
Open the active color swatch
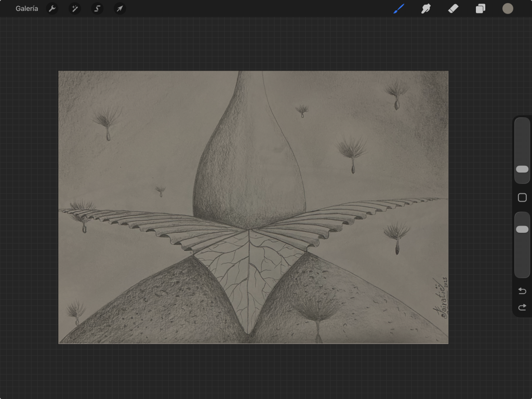click(x=508, y=8)
